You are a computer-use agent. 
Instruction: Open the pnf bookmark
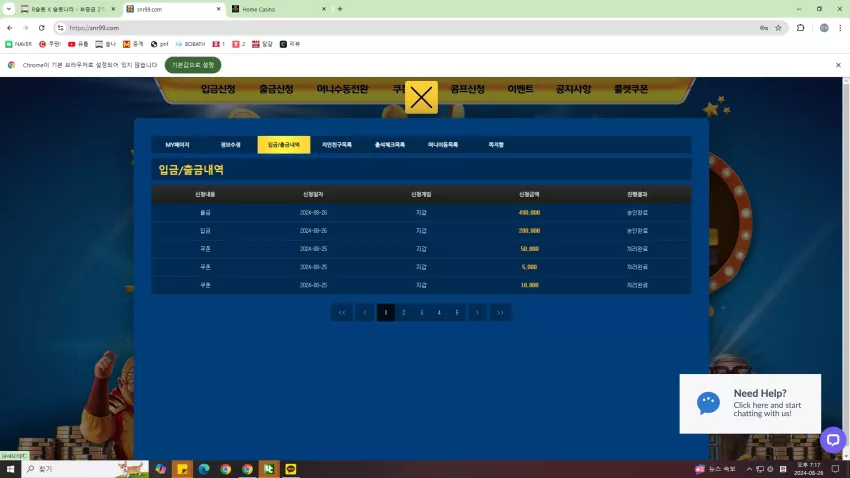click(159, 44)
